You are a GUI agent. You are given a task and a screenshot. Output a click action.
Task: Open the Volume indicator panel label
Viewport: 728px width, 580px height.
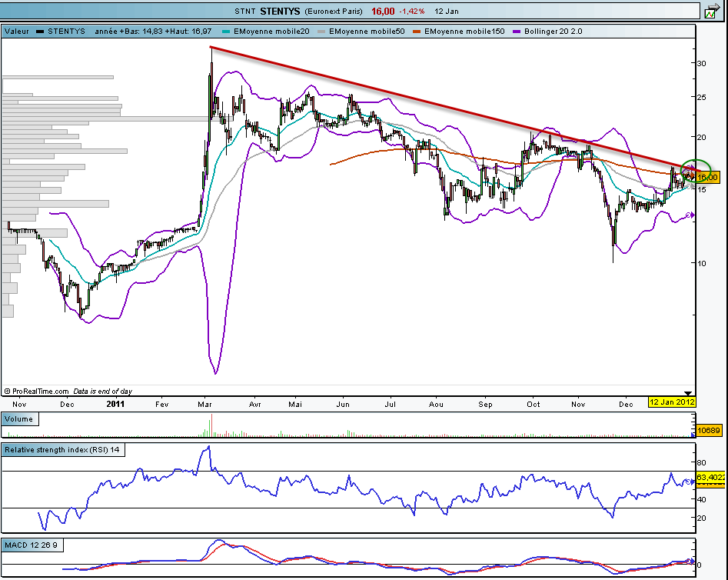[x=20, y=419]
